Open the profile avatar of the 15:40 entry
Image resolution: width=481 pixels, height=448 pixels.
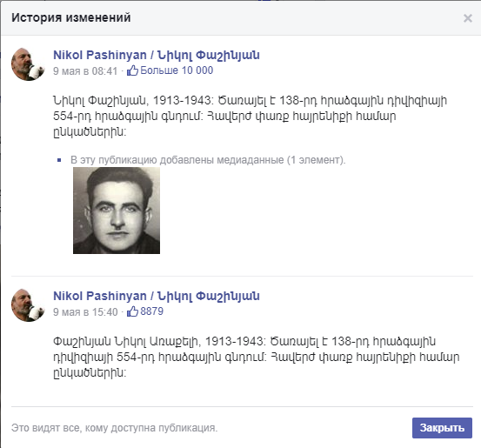[28, 305]
